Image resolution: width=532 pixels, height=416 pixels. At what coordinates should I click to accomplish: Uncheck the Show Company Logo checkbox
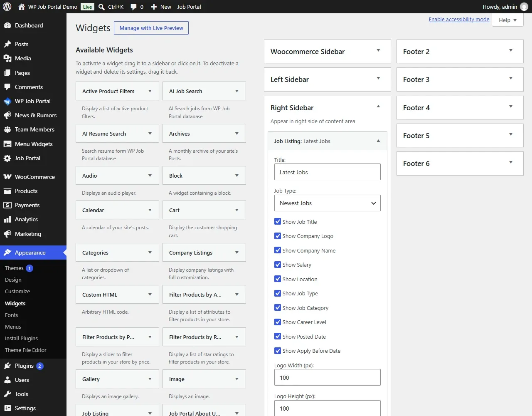[278, 236]
